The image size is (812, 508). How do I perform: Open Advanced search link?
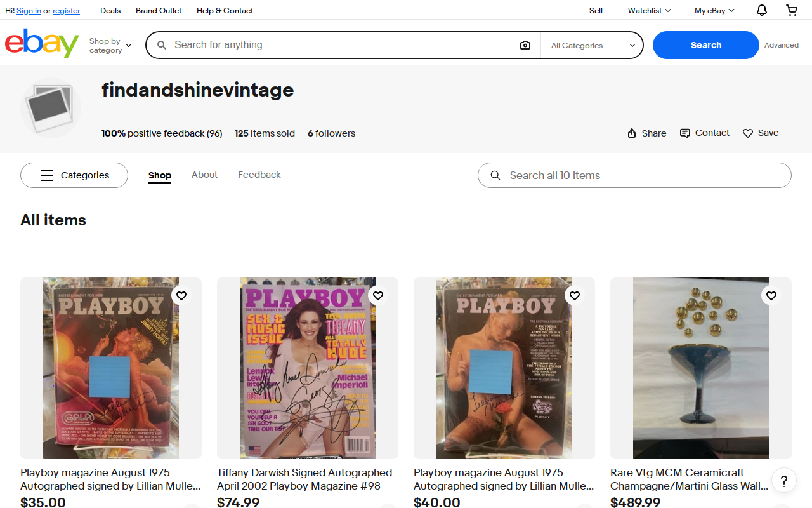pyautogui.click(x=781, y=45)
